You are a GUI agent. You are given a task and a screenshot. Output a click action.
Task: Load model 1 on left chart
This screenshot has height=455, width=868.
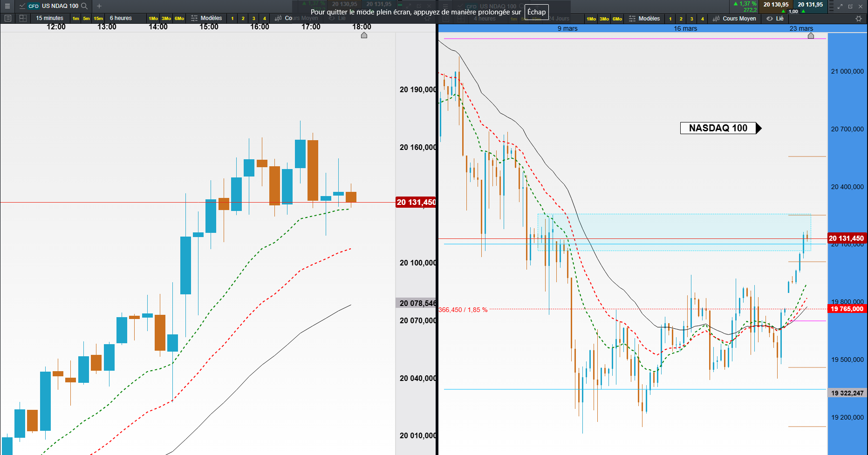pos(232,19)
